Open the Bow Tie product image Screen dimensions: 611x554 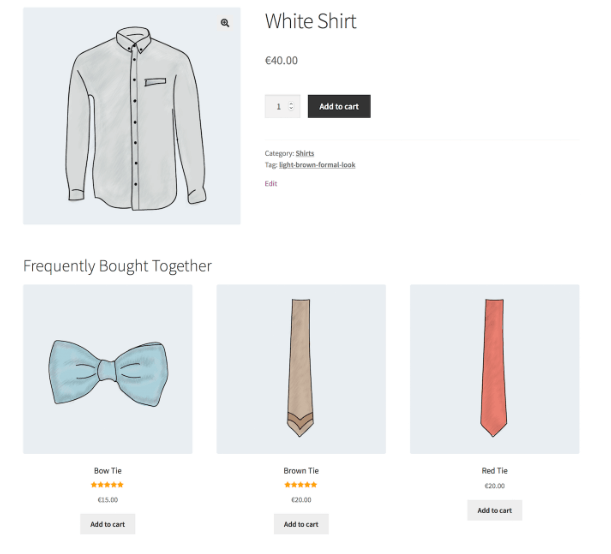point(107,369)
